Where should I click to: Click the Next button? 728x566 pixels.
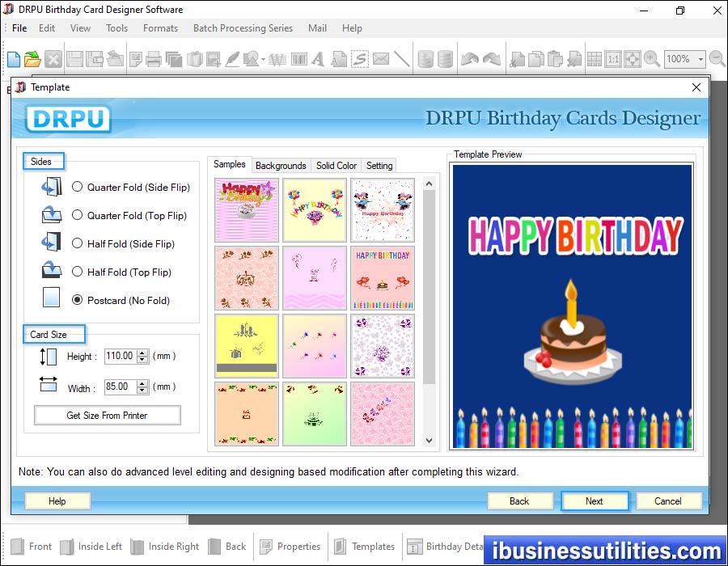coord(594,501)
